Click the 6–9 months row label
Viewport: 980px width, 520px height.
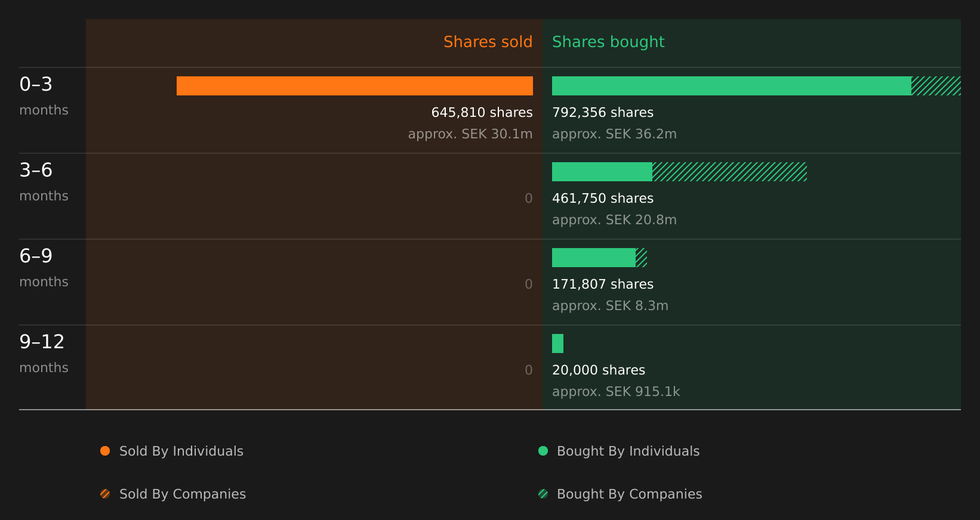(x=44, y=268)
